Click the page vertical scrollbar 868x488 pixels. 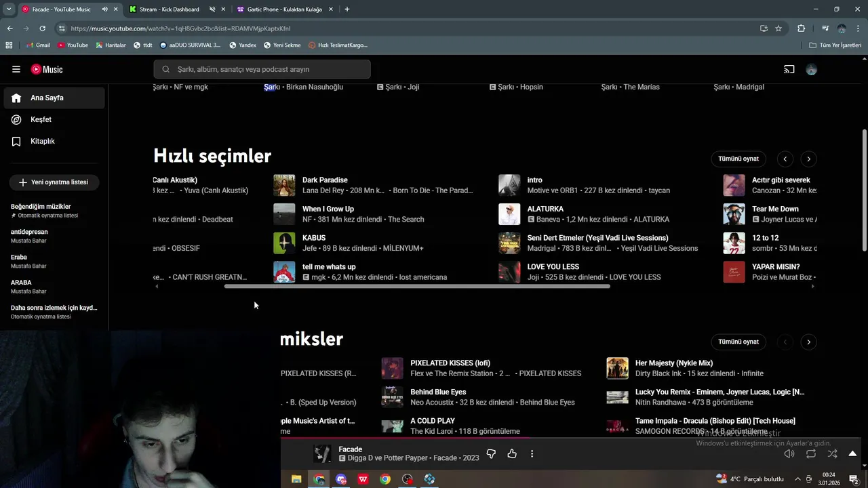click(x=864, y=190)
